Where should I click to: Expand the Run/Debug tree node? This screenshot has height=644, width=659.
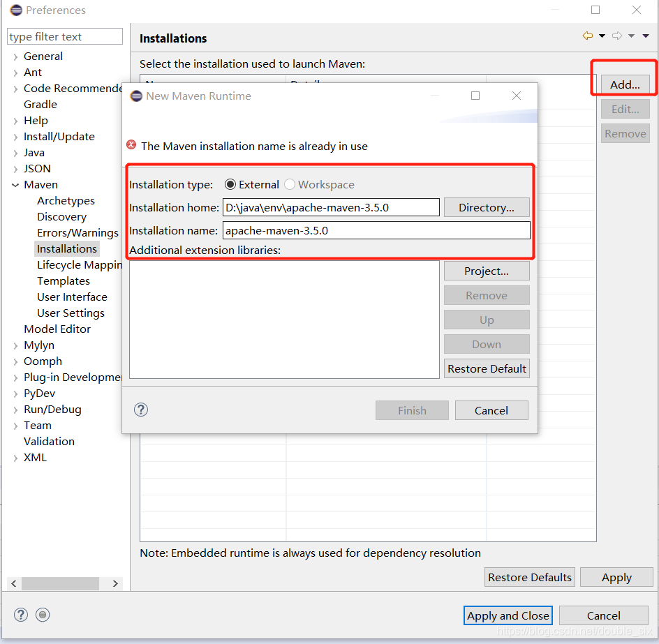(15, 410)
